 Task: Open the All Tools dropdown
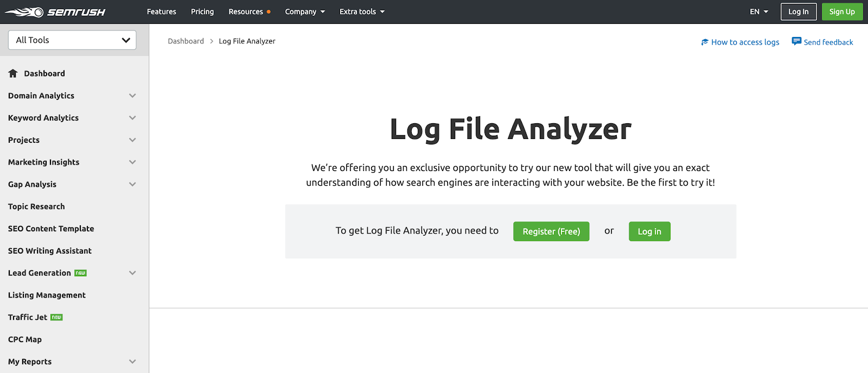tap(72, 40)
